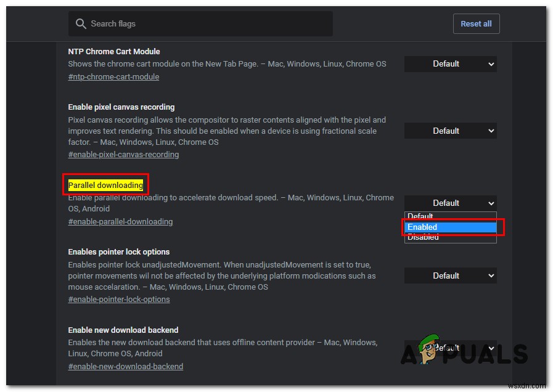Click the chevron on pointer lock options dropdown
553x392 pixels.
pos(491,276)
